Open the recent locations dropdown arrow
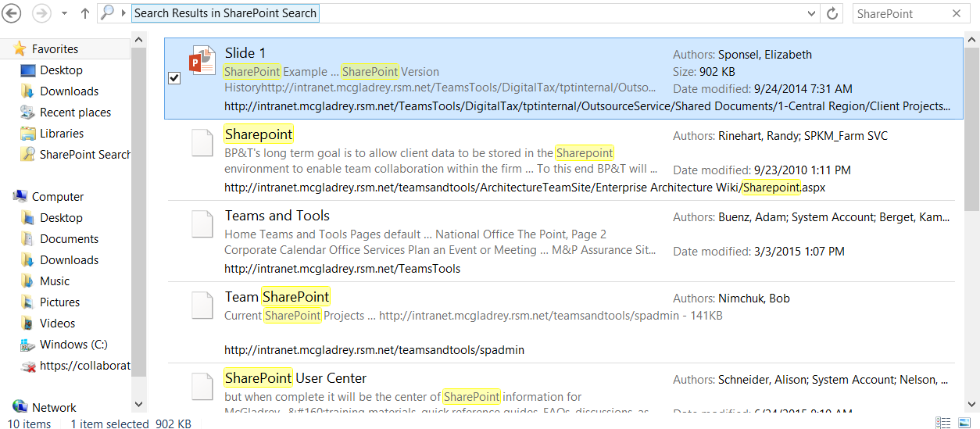This screenshot has height=429, width=980. [64, 14]
